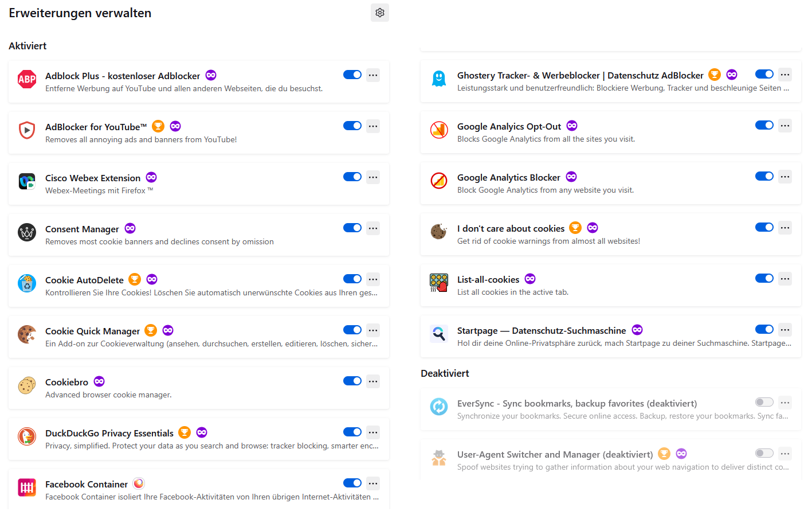This screenshot has height=519, width=812.
Task: Click the private browsing badge beside Cookiebro
Action: click(x=99, y=381)
